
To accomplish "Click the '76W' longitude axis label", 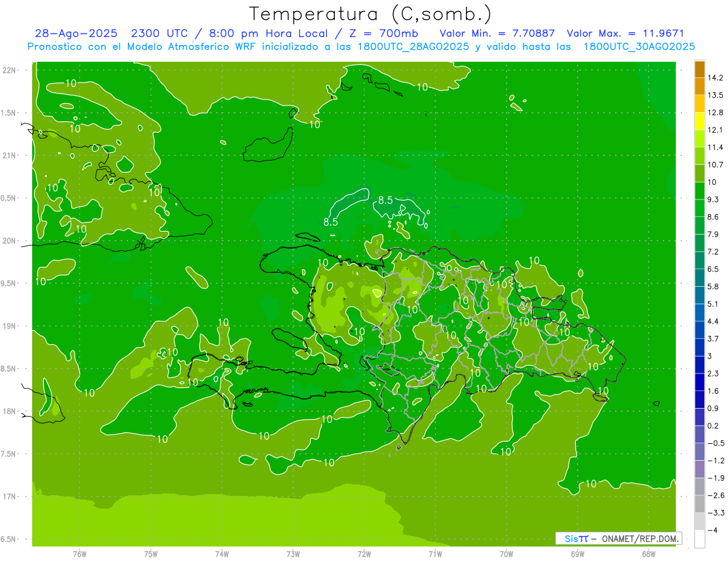I will pos(79,554).
